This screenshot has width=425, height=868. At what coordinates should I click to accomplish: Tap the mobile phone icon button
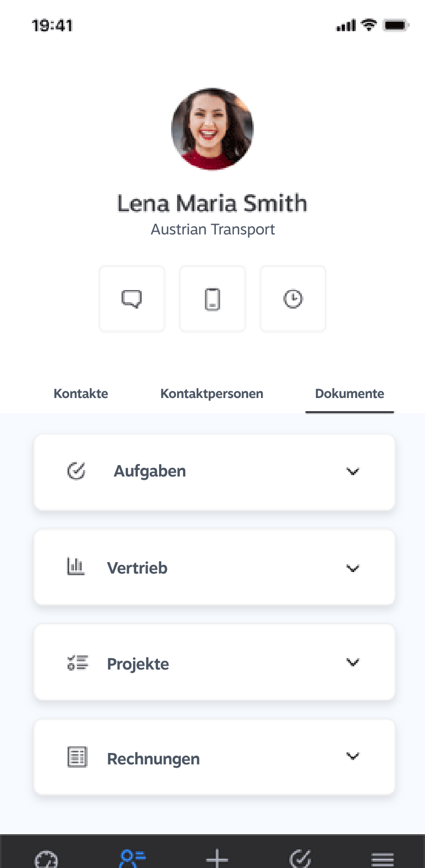(212, 299)
